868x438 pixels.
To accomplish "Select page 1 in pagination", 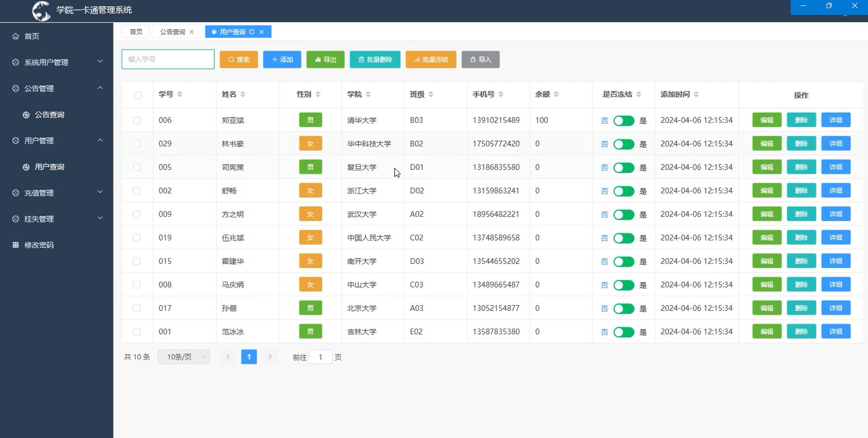I will (x=249, y=357).
